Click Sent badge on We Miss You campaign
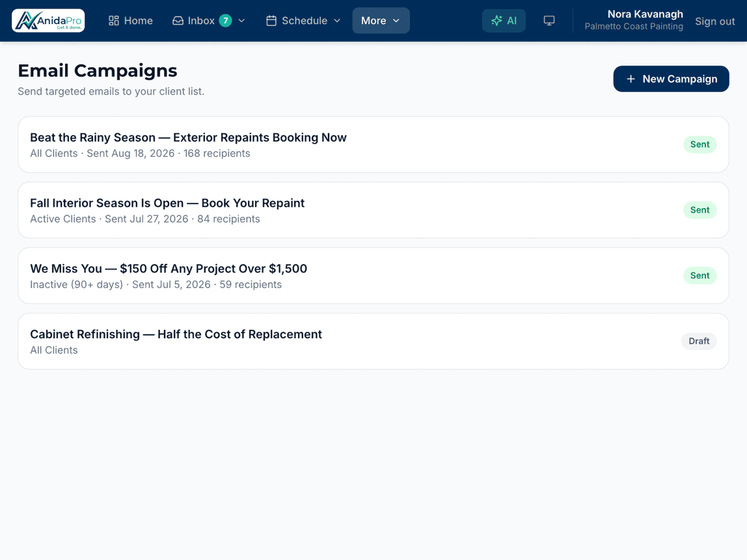The width and height of the screenshot is (747, 560). 700,275
